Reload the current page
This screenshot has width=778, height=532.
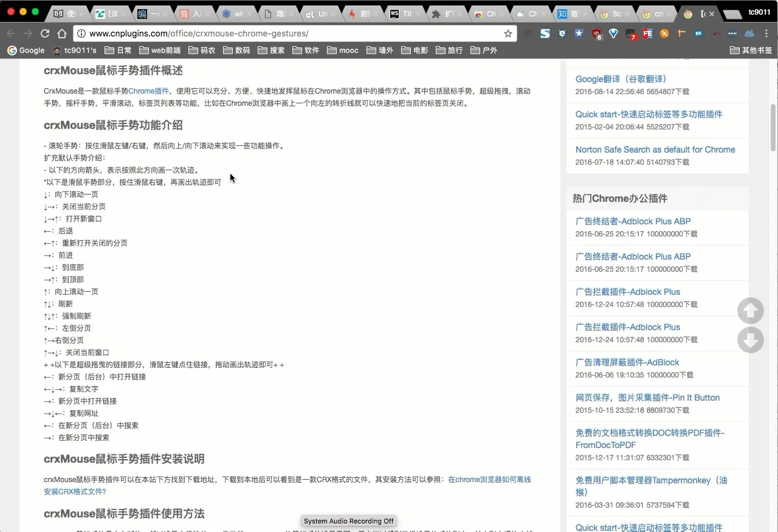click(x=44, y=33)
